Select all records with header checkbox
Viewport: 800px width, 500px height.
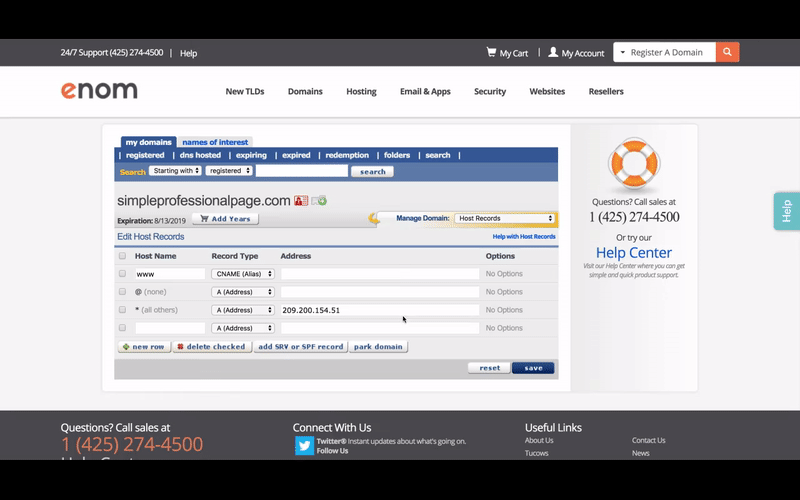click(123, 256)
